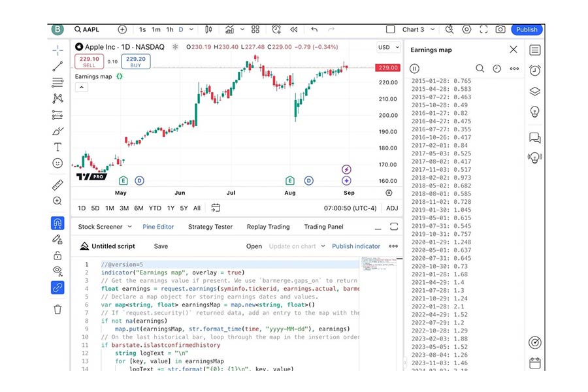
Task: Open Earnings map indicator source braces
Action: point(120,76)
